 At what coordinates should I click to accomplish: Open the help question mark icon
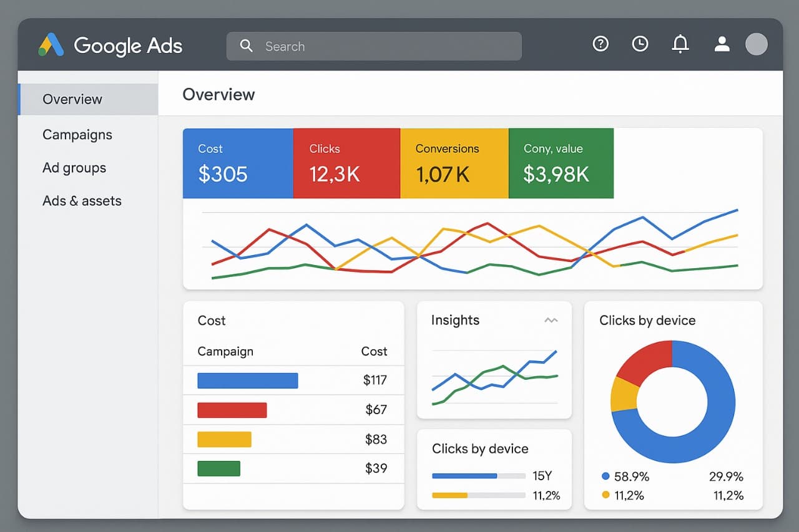(x=600, y=44)
